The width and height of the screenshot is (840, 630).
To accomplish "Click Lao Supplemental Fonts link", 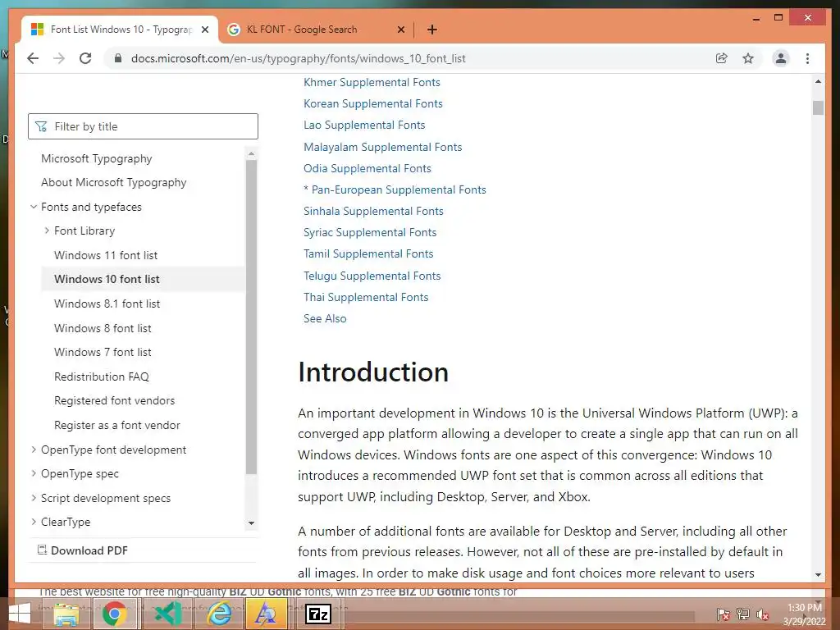I will tap(364, 125).
